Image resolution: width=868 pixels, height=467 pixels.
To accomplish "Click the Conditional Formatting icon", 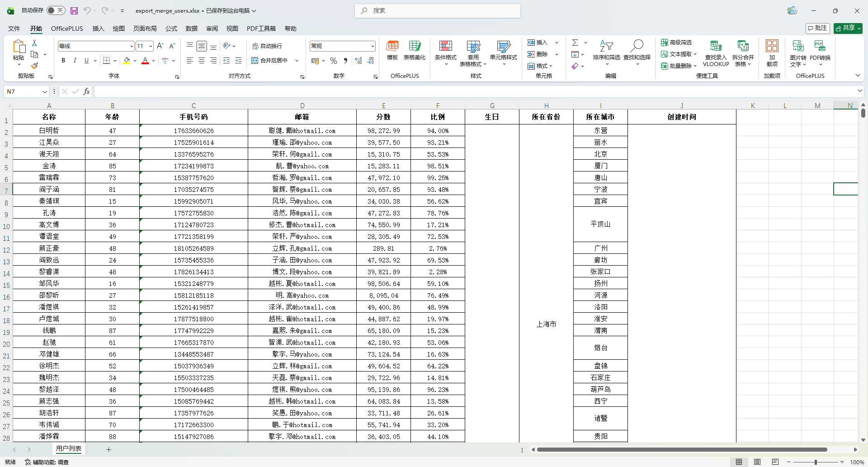I will [445, 46].
